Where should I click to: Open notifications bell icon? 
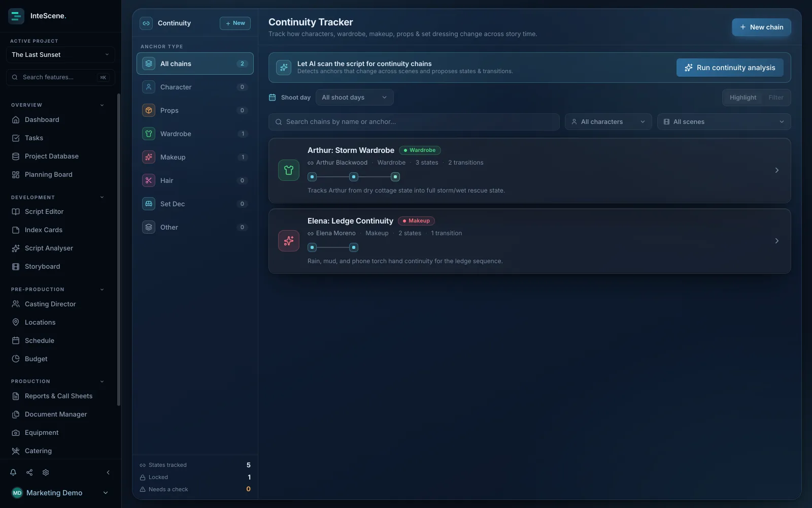pos(13,472)
